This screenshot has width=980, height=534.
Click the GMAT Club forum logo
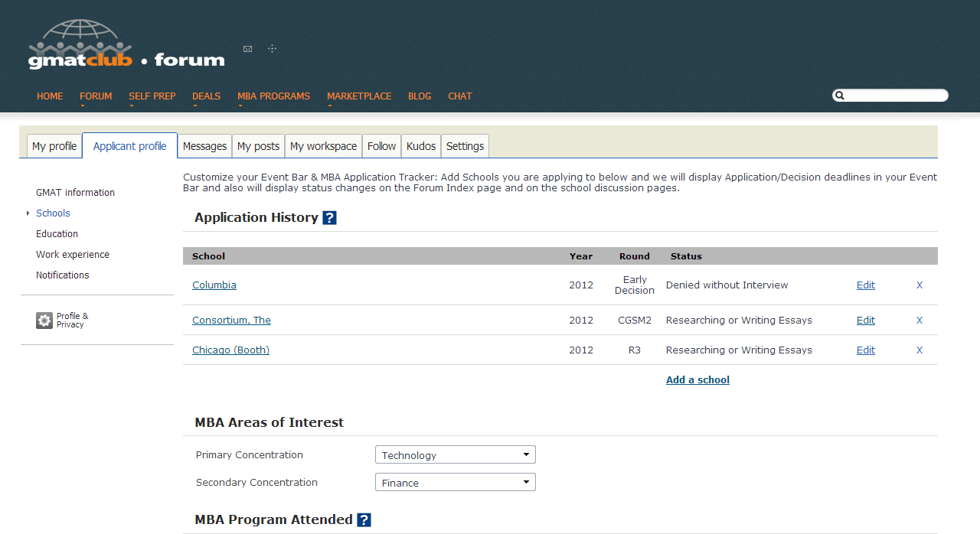coord(126,46)
